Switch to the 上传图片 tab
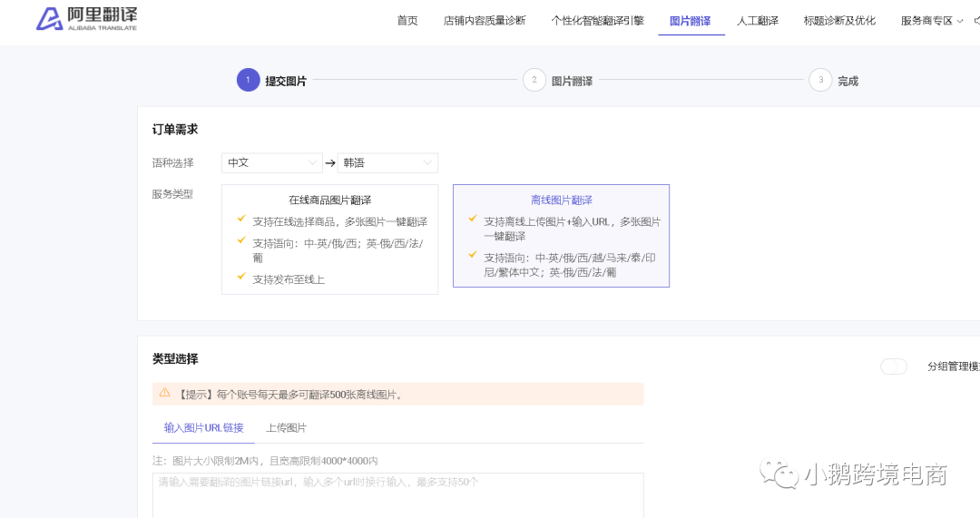 point(286,427)
